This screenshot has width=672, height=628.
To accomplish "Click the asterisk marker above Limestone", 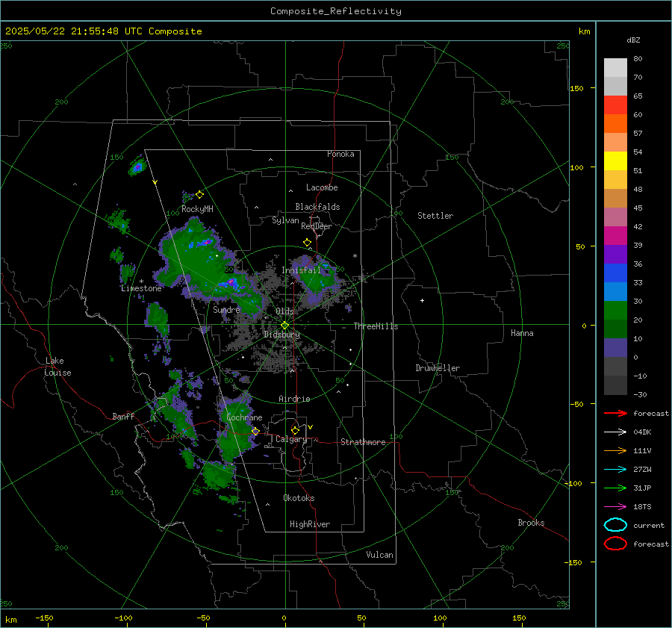I will pos(141,282).
